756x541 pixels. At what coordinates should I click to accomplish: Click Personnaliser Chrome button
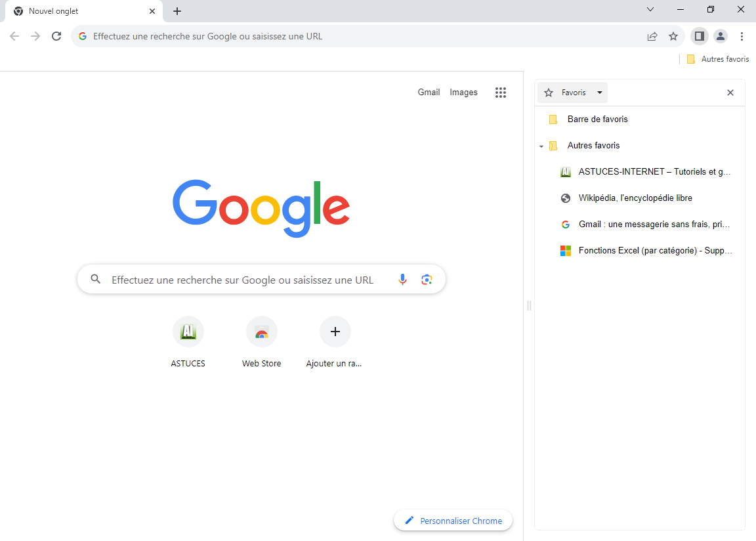click(453, 521)
